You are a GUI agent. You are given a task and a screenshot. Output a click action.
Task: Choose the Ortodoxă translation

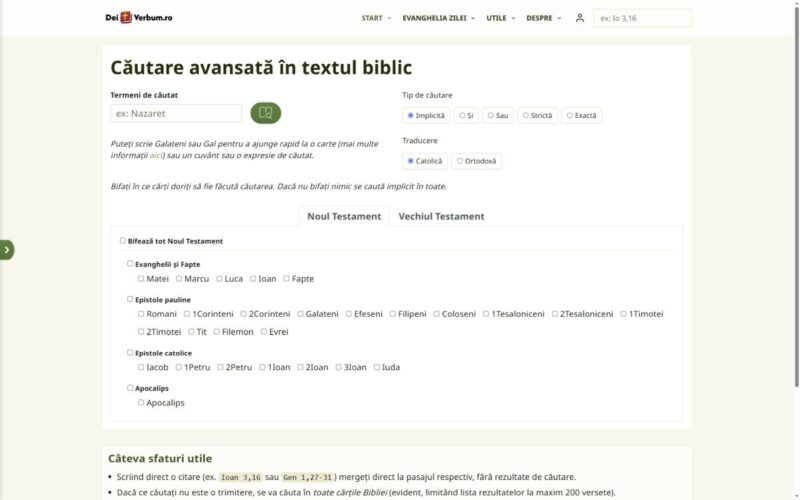tap(476, 161)
